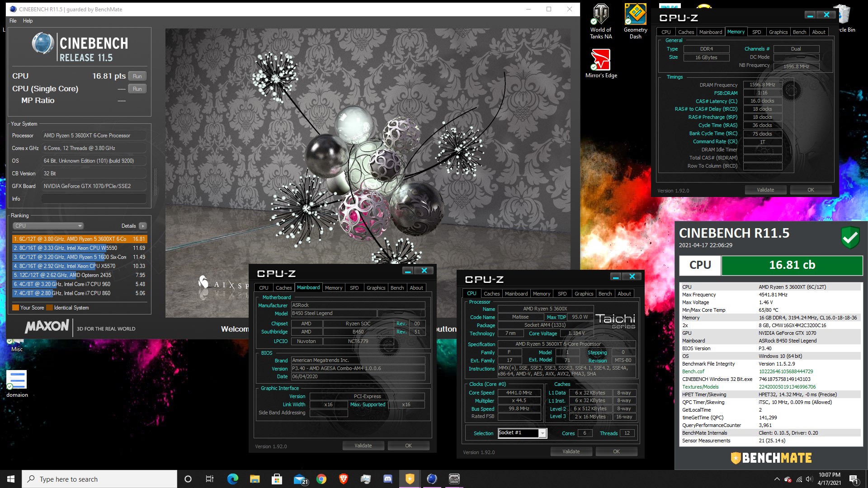The image size is (868, 488).
Task: Open the Windows Start menu
Action: coord(11,479)
